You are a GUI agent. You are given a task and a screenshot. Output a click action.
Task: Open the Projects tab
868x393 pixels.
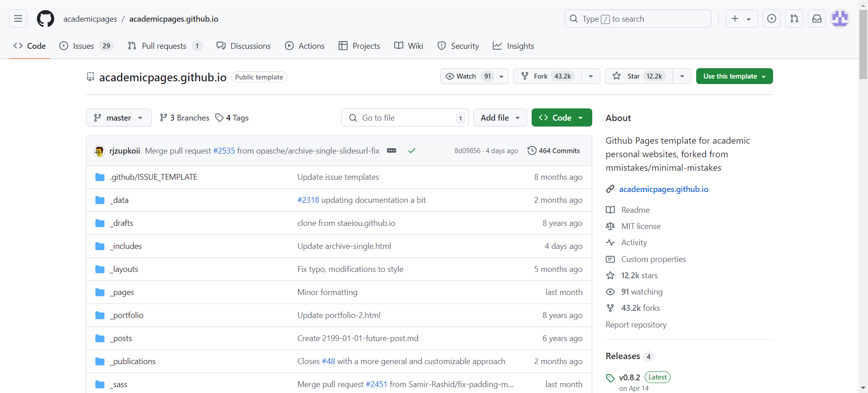coord(359,46)
